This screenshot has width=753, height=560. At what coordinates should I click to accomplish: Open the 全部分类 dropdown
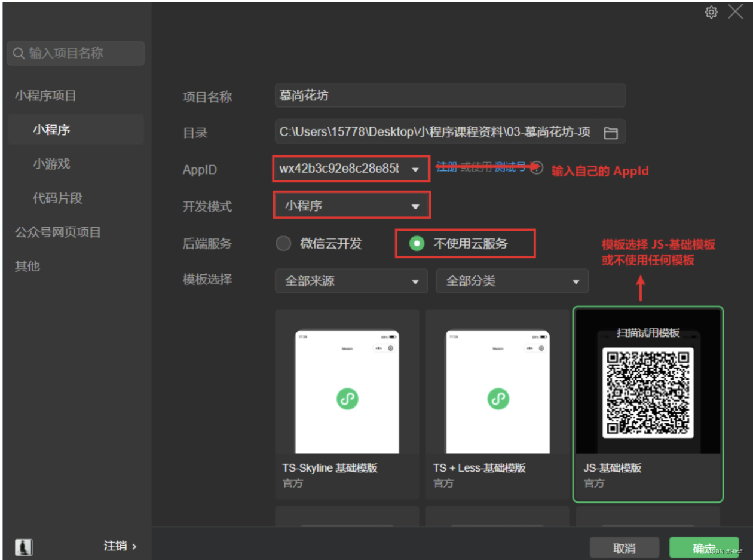coord(512,281)
